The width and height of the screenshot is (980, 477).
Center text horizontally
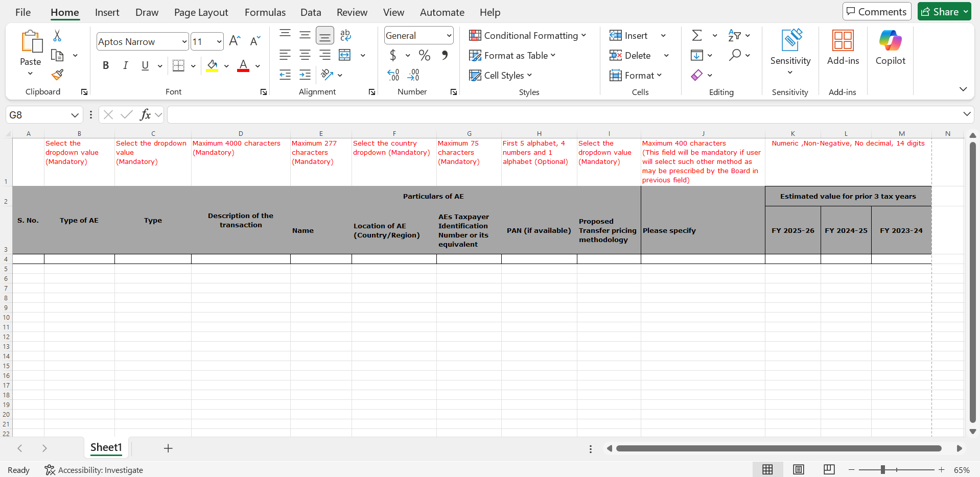pyautogui.click(x=305, y=55)
